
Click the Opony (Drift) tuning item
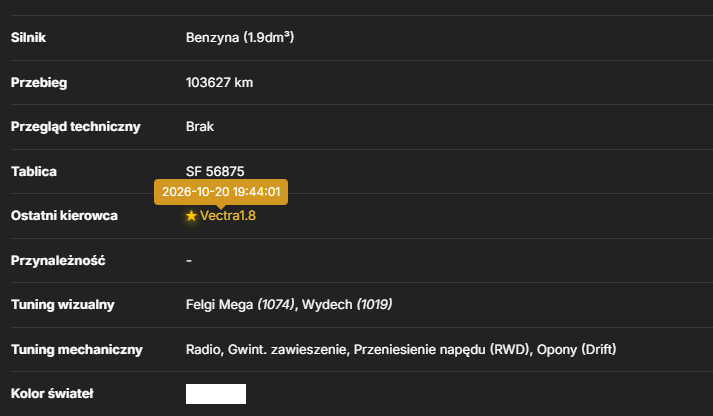click(577, 350)
